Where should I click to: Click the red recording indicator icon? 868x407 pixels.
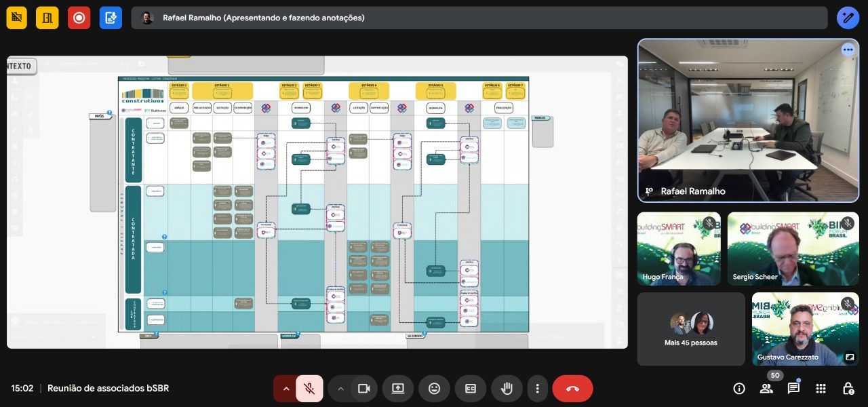79,18
